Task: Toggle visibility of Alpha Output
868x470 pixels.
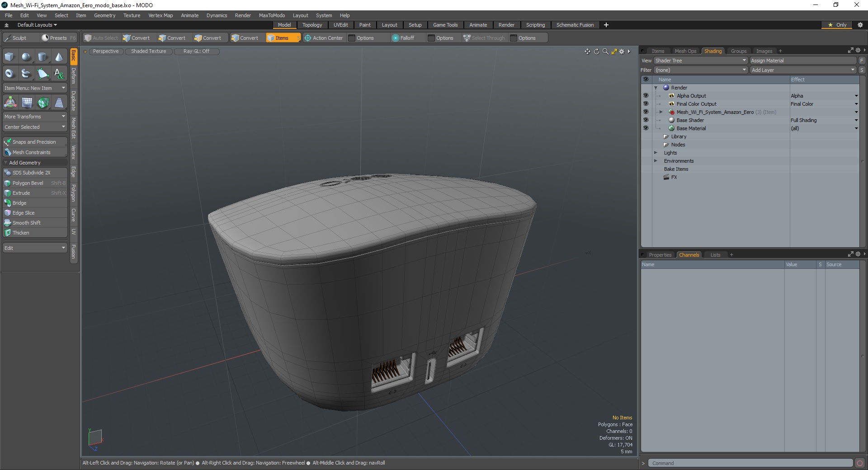Action: click(x=646, y=96)
